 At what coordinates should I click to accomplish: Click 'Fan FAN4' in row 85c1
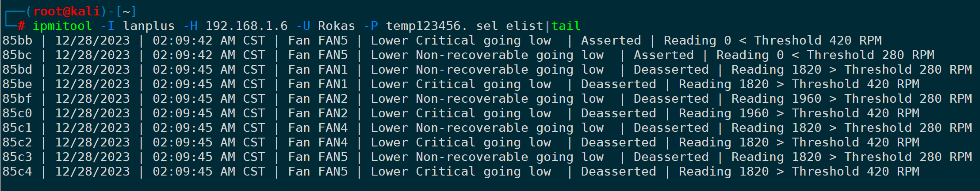pyautogui.click(x=318, y=128)
